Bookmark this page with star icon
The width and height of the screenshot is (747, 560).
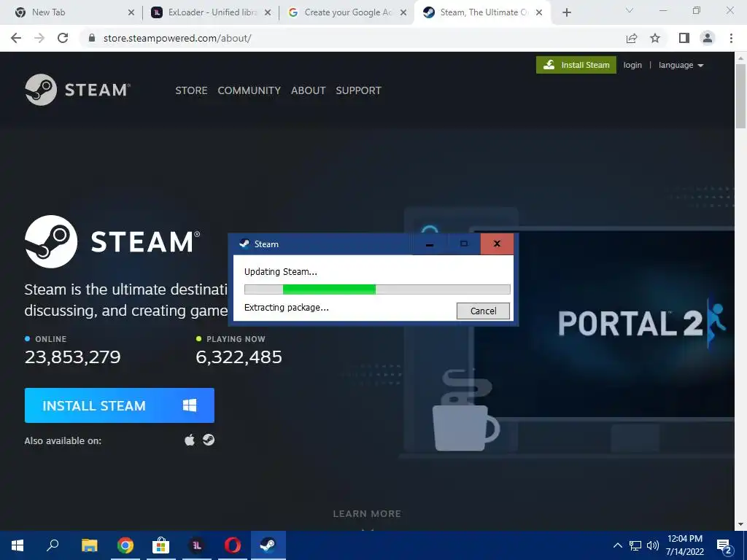(655, 38)
